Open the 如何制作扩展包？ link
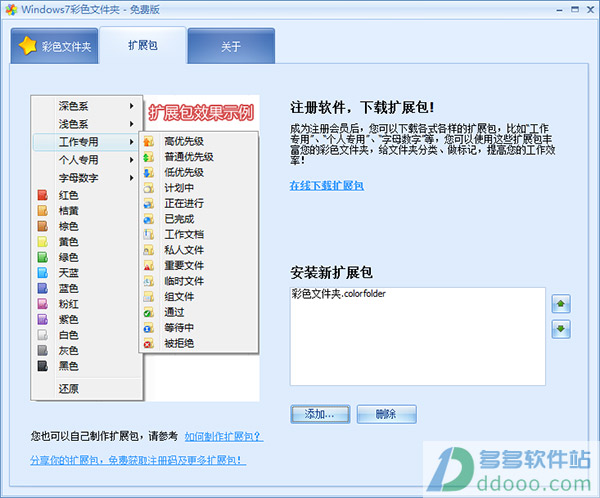 pyautogui.click(x=224, y=436)
